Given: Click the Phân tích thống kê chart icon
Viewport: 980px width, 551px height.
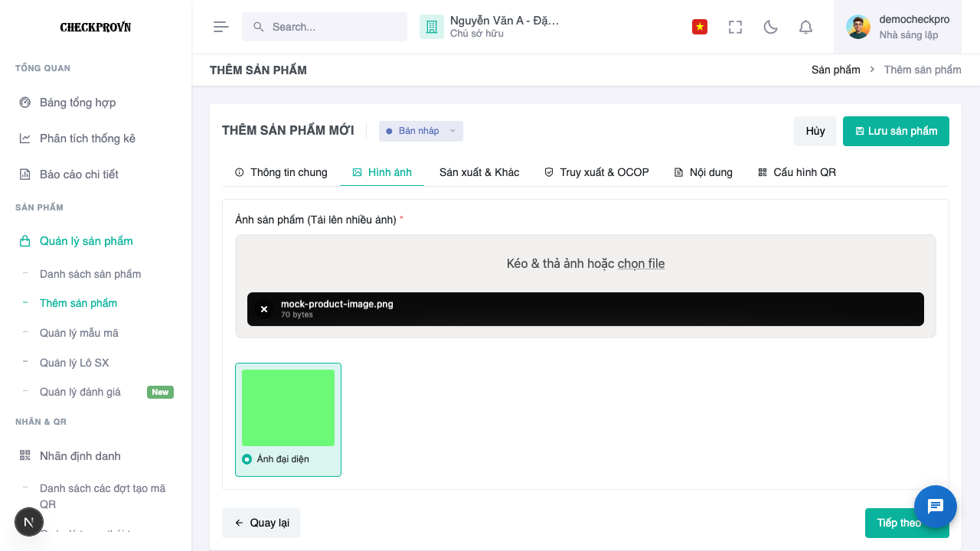Looking at the screenshot, I should coord(24,139).
